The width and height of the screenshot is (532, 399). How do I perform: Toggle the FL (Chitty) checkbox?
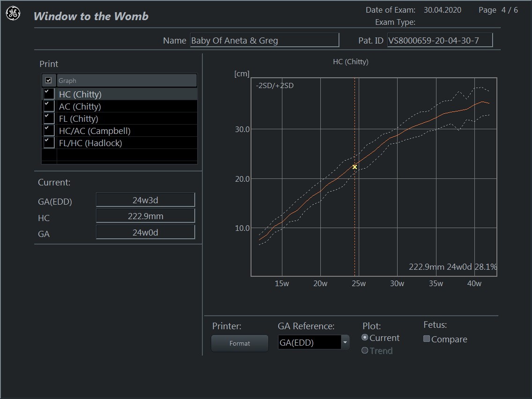(x=49, y=118)
